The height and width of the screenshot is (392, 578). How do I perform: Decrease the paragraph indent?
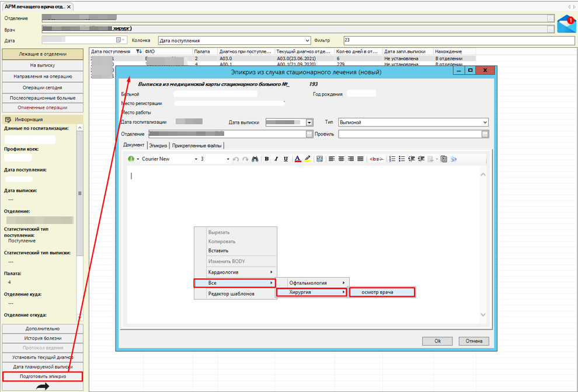(412, 159)
